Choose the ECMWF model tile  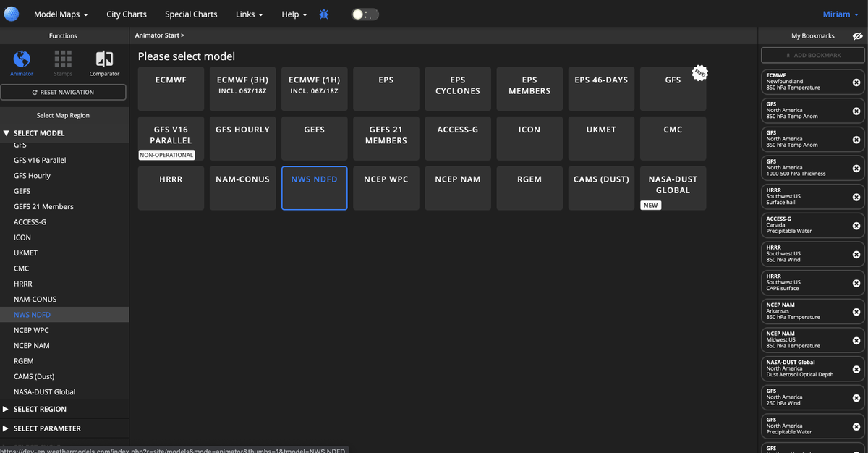[171, 89]
